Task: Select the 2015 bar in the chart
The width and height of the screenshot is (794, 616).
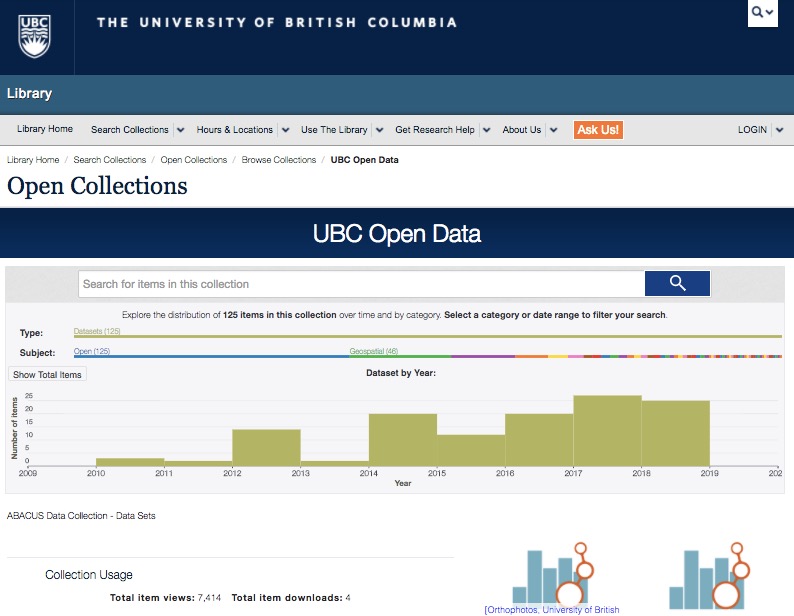Action: point(471,450)
